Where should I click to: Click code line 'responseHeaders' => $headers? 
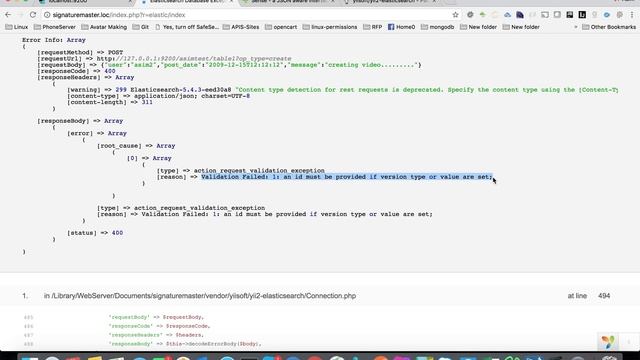point(156,335)
